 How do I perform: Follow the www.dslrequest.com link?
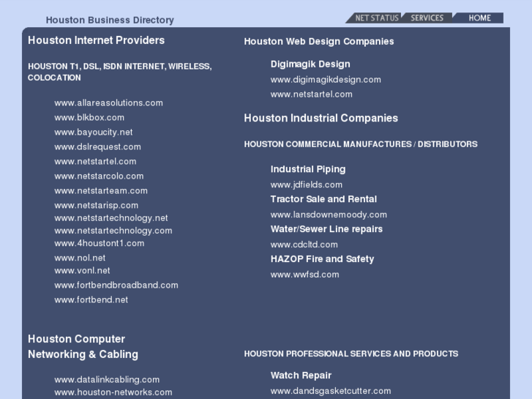coord(97,146)
